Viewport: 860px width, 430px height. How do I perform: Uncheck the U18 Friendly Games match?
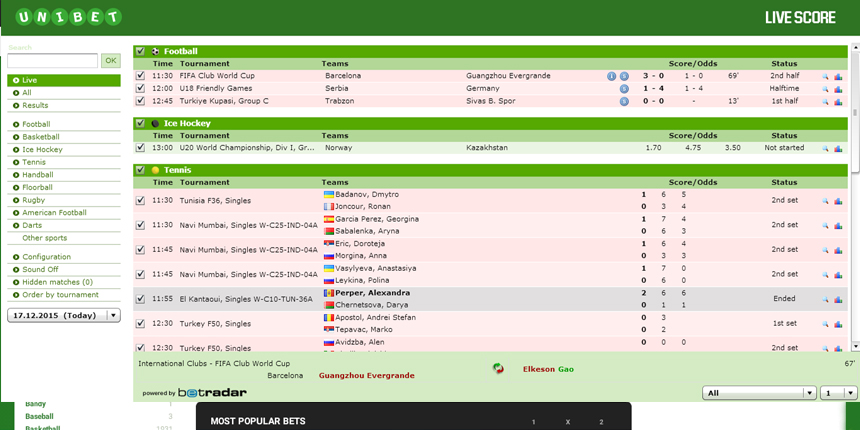140,88
